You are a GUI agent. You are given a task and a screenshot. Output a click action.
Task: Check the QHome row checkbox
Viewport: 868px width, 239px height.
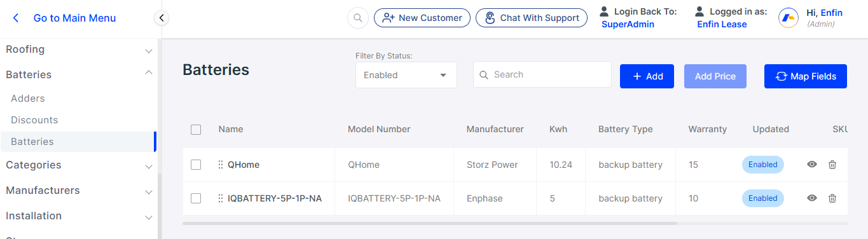pyautogui.click(x=196, y=165)
